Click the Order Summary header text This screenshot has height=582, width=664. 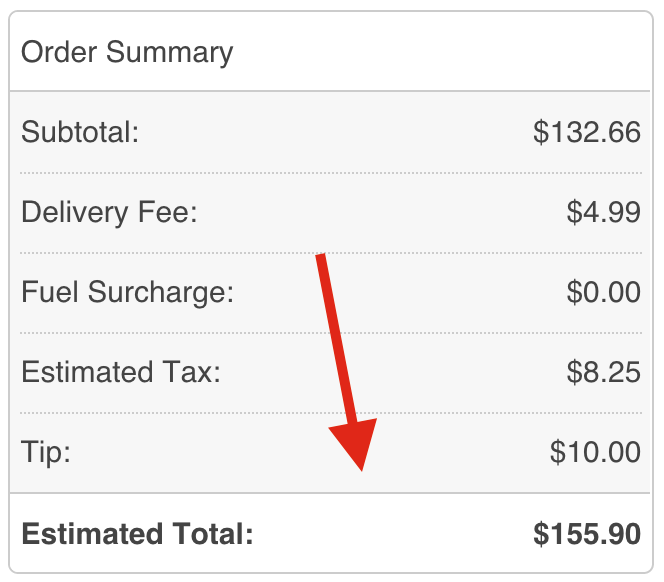point(127,52)
